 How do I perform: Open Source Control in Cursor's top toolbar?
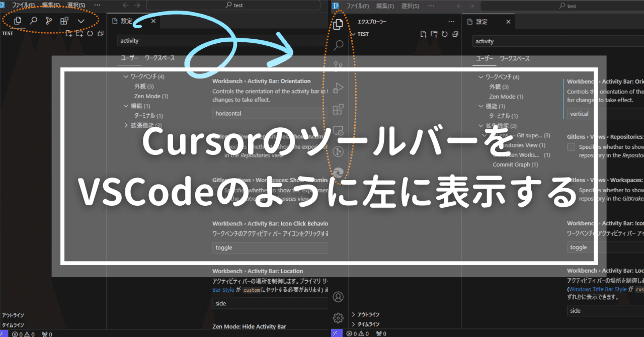[48, 21]
